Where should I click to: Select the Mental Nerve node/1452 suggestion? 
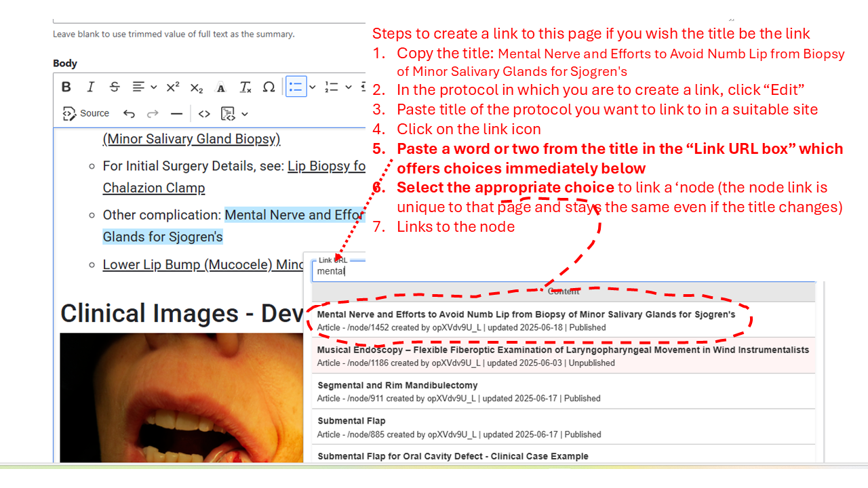526,320
